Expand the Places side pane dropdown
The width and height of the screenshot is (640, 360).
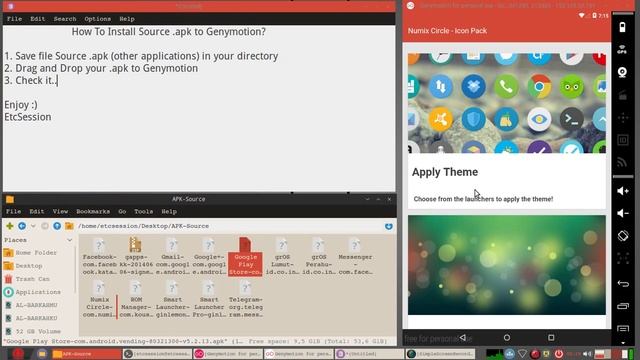point(69,240)
